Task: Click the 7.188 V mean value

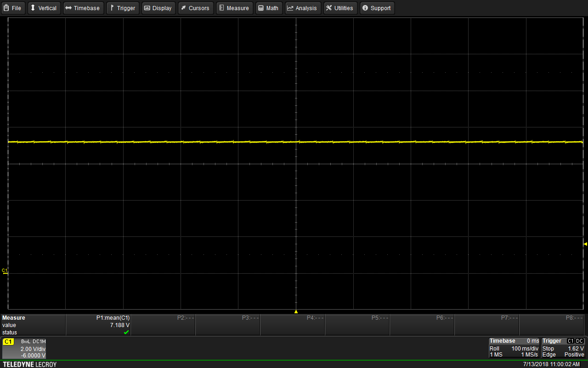Action: 120,325
